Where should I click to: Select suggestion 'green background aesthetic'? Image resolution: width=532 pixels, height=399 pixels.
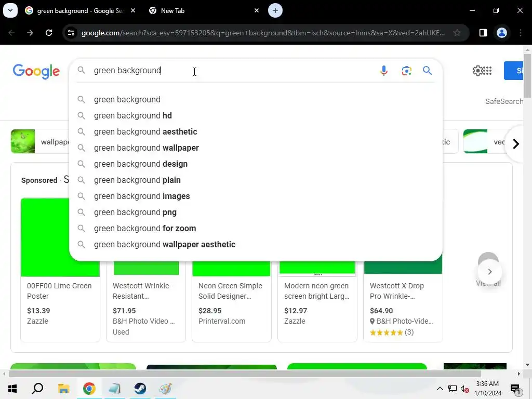click(x=256, y=131)
